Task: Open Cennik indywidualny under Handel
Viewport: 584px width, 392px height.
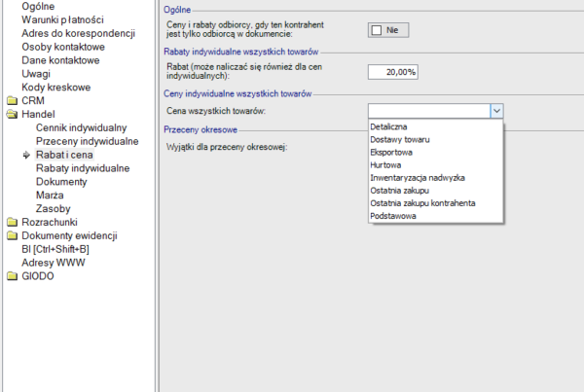Action: [x=81, y=128]
